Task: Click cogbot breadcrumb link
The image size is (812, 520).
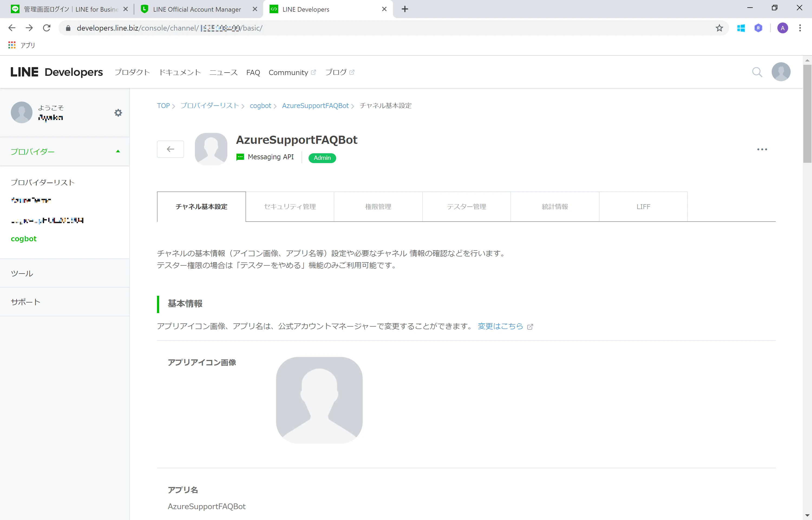Action: 260,106
